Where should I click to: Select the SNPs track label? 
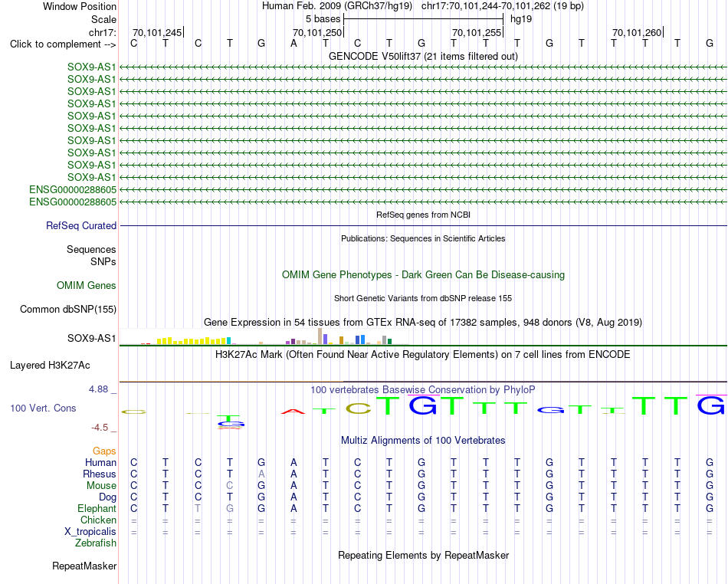[x=103, y=261]
